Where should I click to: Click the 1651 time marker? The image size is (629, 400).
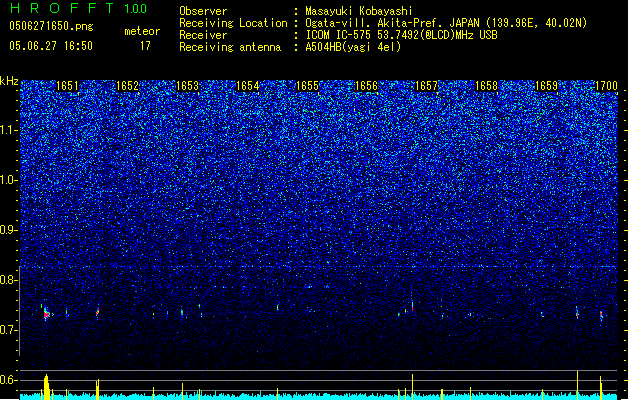(x=67, y=86)
